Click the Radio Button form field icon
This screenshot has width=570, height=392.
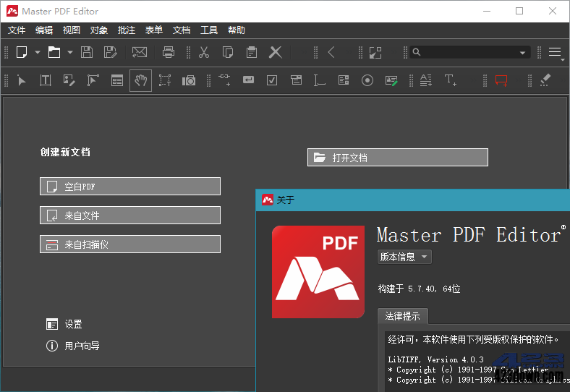pyautogui.click(x=367, y=80)
